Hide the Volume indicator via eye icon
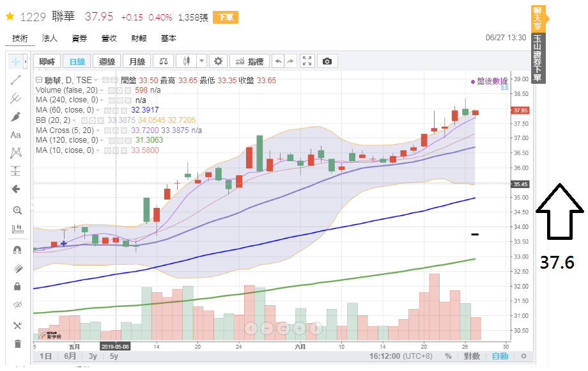The width and height of the screenshot is (588, 371). (111, 90)
